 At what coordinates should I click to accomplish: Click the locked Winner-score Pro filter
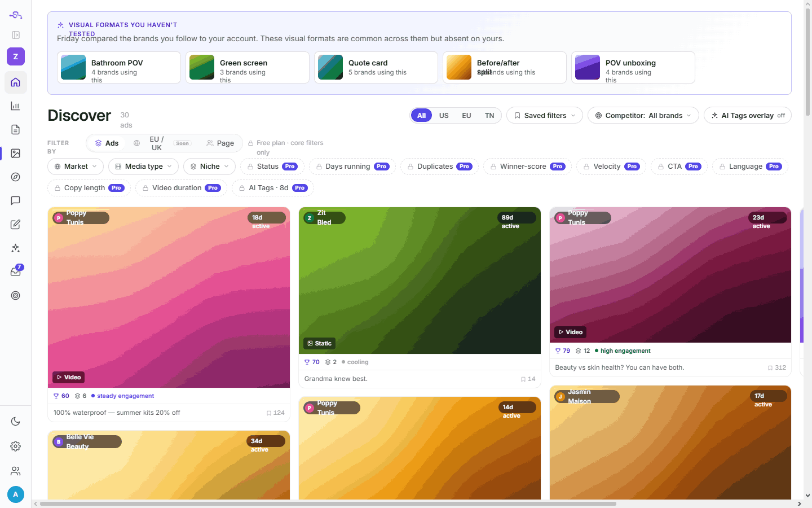pyautogui.click(x=527, y=167)
